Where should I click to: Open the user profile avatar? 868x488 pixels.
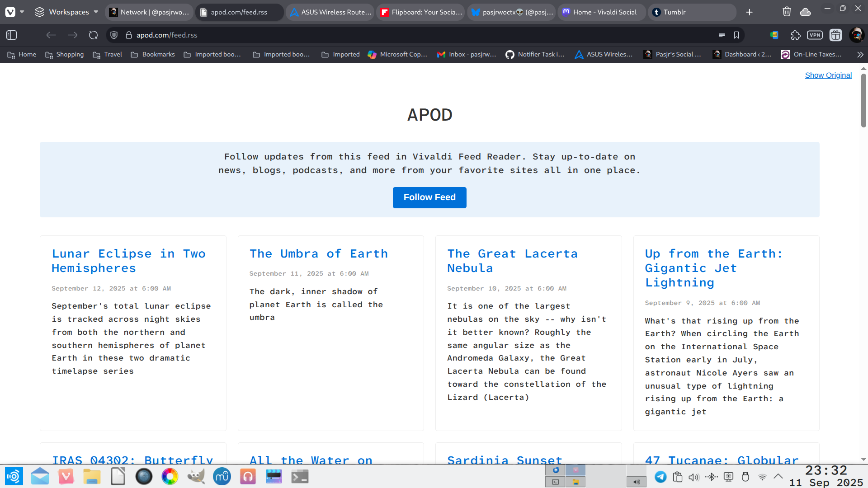856,35
